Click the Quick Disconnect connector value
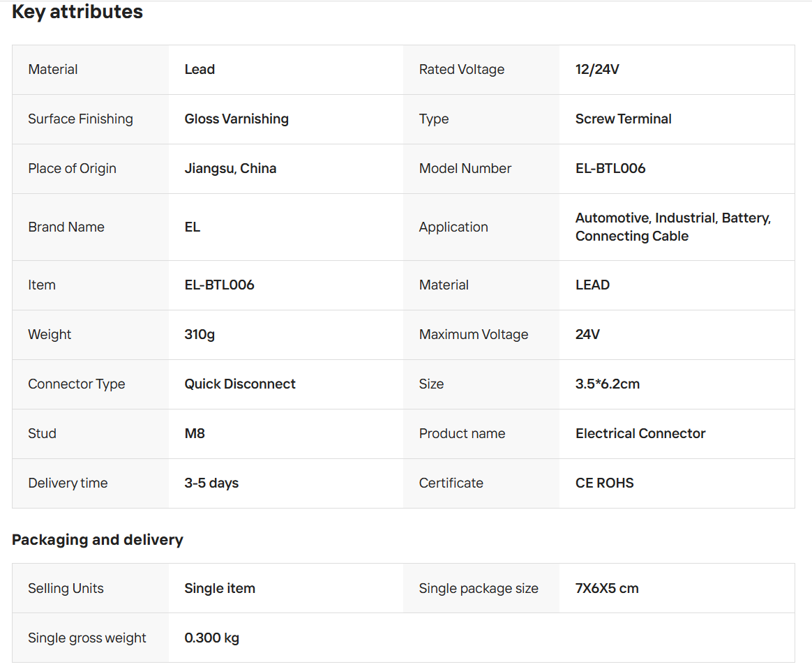Viewport: 812px width, 669px height. click(240, 384)
